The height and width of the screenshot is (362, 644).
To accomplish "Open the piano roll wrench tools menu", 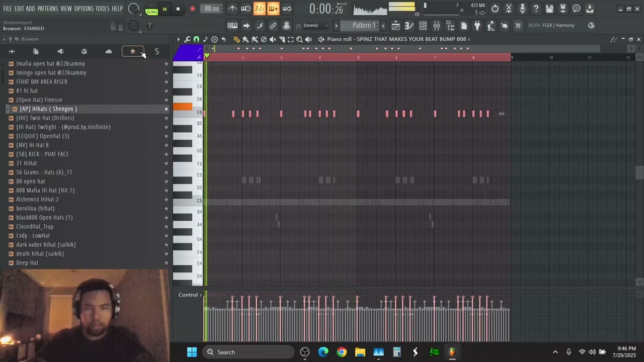I will [x=187, y=39].
